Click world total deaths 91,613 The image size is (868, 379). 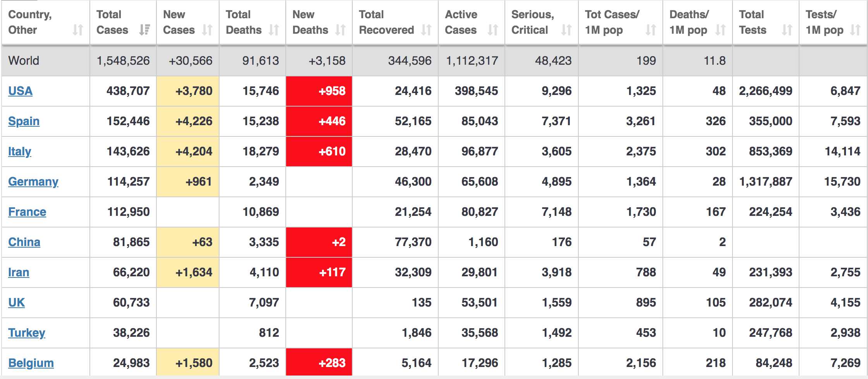click(x=261, y=60)
